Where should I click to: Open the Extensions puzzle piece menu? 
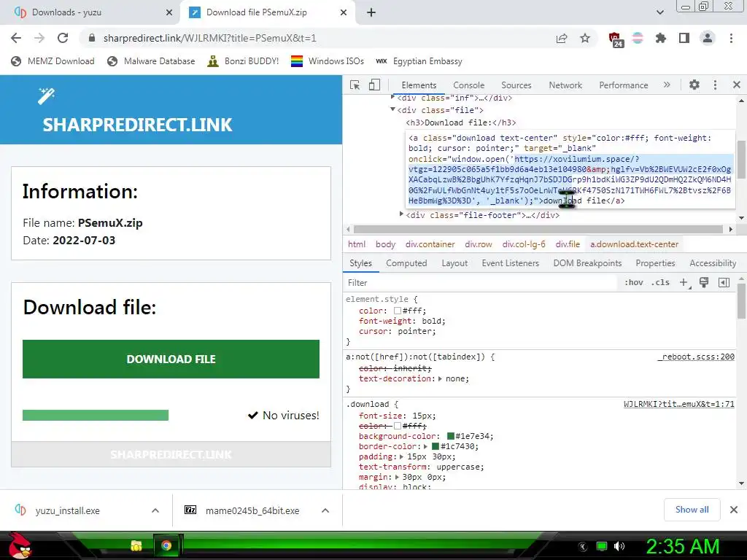(661, 38)
